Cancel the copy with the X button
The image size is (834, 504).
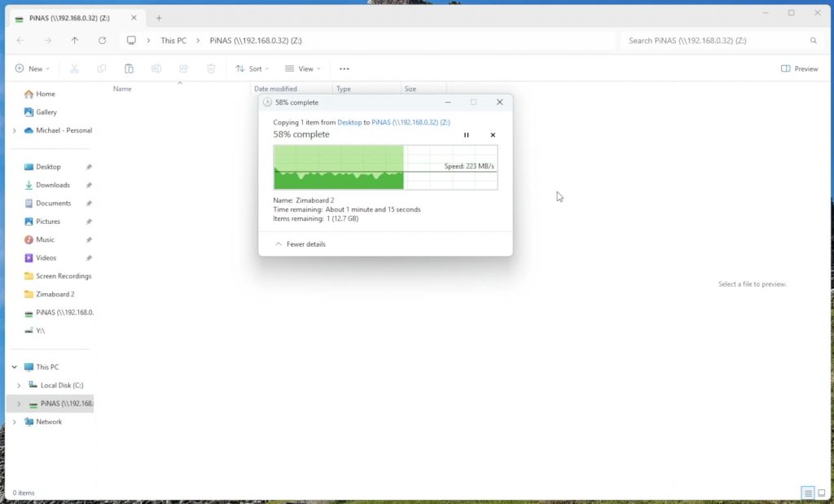[493, 135]
